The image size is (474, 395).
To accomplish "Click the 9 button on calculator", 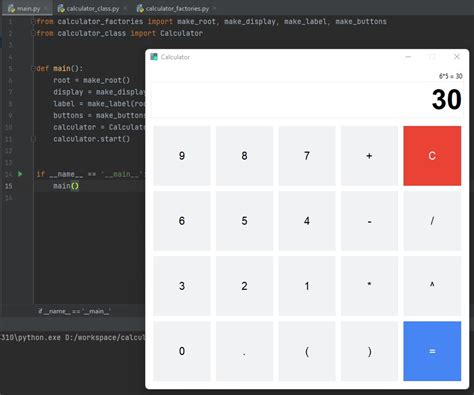I will (182, 156).
